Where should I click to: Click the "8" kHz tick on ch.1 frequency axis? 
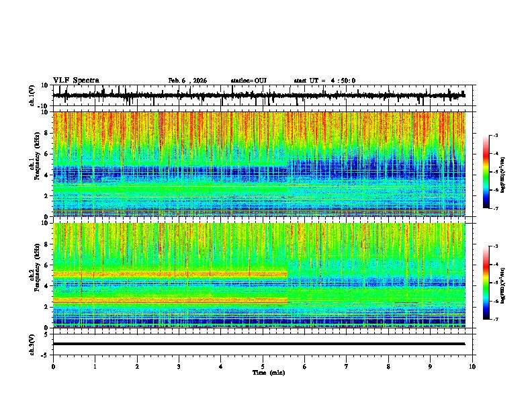[x=46, y=133]
